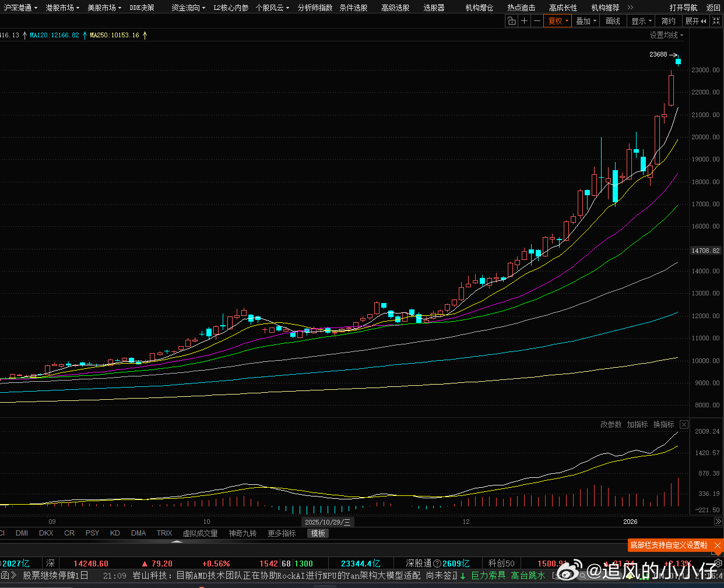The height and width of the screenshot is (588, 724).
Task: Open 更多指标 indicator list
Action: pos(282,533)
